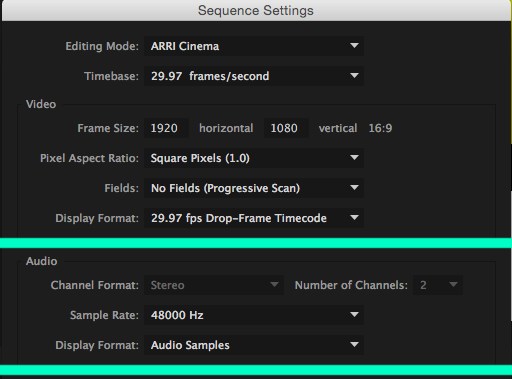Open the Timebase dropdown showing 29.97 frames/second
This screenshot has width=512, height=379.
[x=254, y=76]
